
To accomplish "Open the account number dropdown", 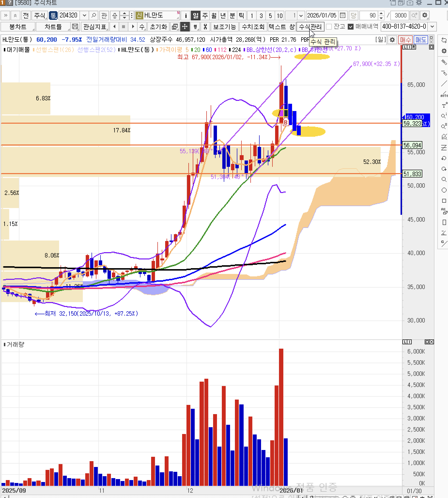I will (432, 27).
